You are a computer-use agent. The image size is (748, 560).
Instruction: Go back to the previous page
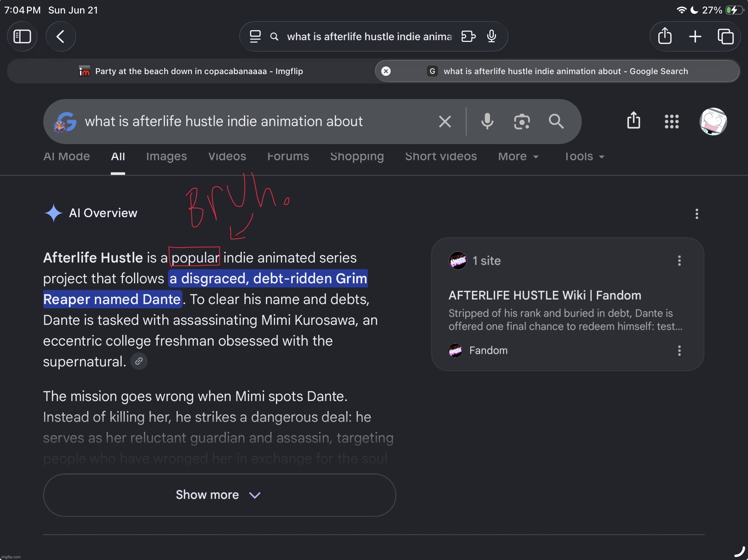coord(61,36)
